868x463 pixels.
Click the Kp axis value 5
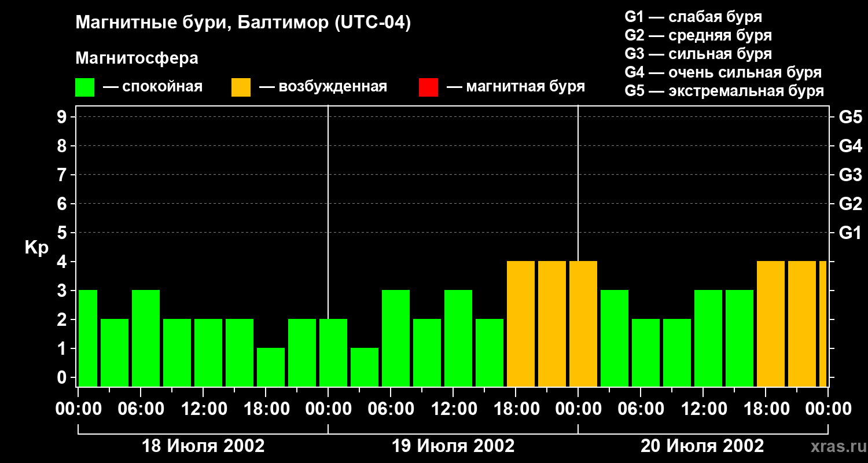(62, 233)
